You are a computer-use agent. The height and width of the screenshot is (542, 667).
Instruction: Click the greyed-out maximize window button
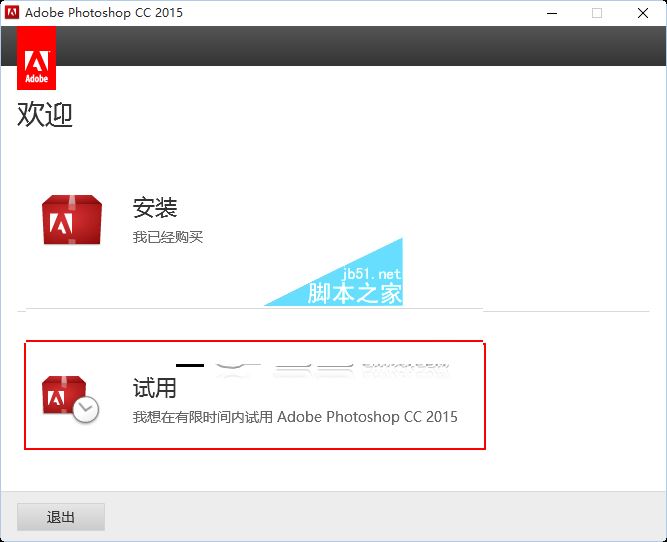pos(597,13)
